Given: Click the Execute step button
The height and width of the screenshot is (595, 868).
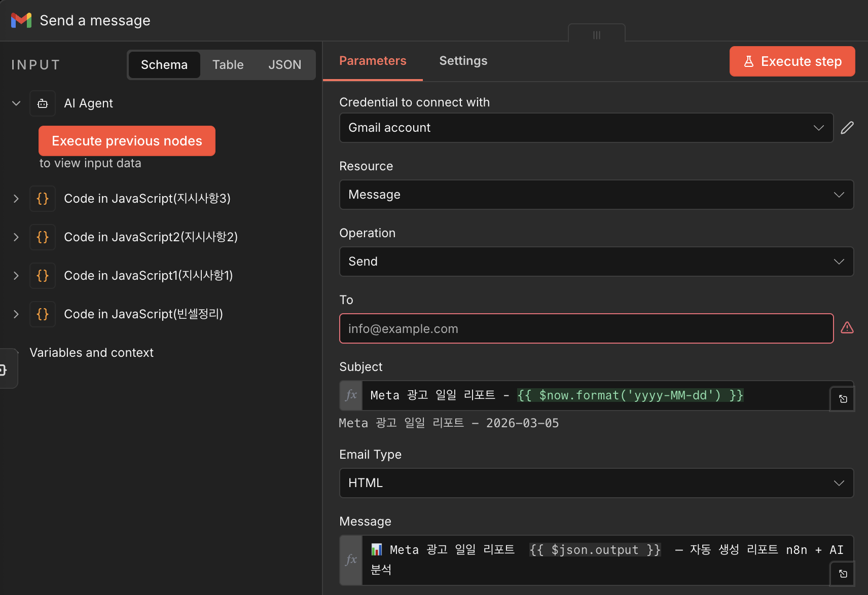Looking at the screenshot, I should point(792,61).
